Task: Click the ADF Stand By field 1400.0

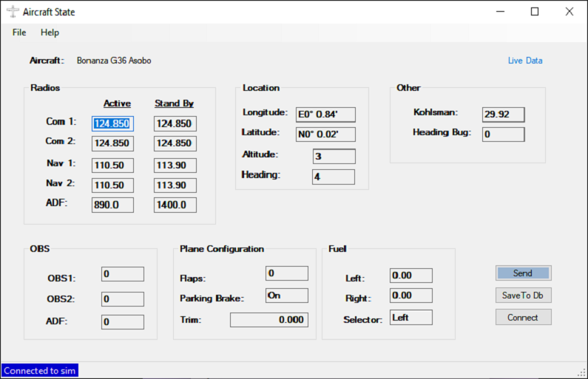Action: click(x=175, y=205)
